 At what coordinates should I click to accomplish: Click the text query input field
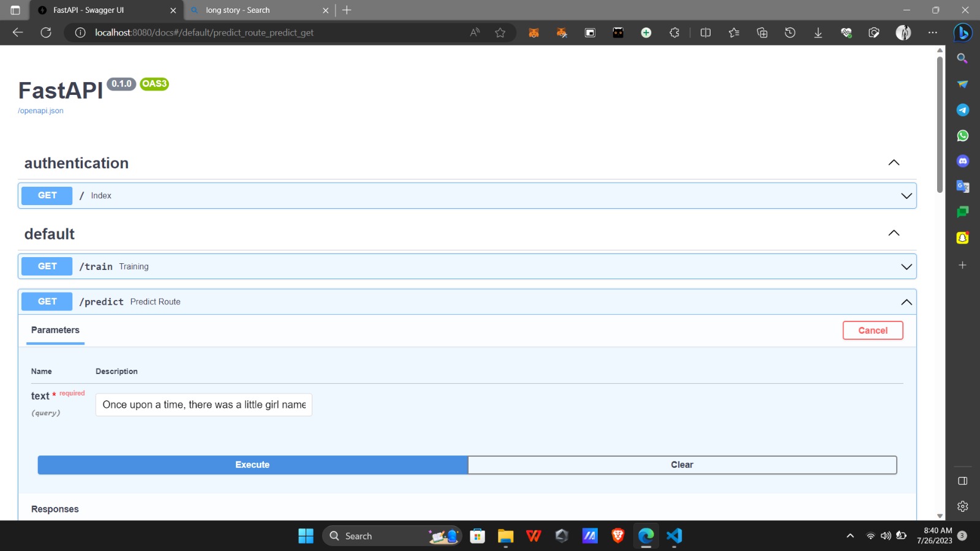click(x=204, y=405)
